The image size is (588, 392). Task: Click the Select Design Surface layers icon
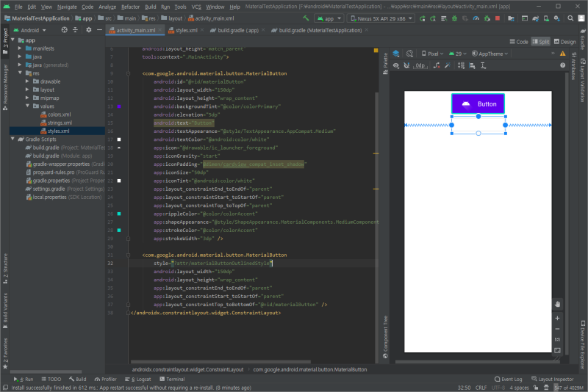pos(395,54)
